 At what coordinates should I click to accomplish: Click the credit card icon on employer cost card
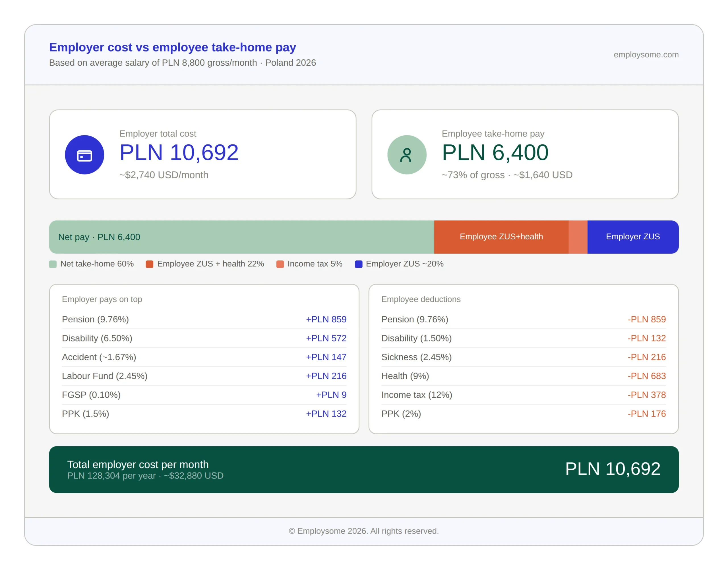[84, 154]
